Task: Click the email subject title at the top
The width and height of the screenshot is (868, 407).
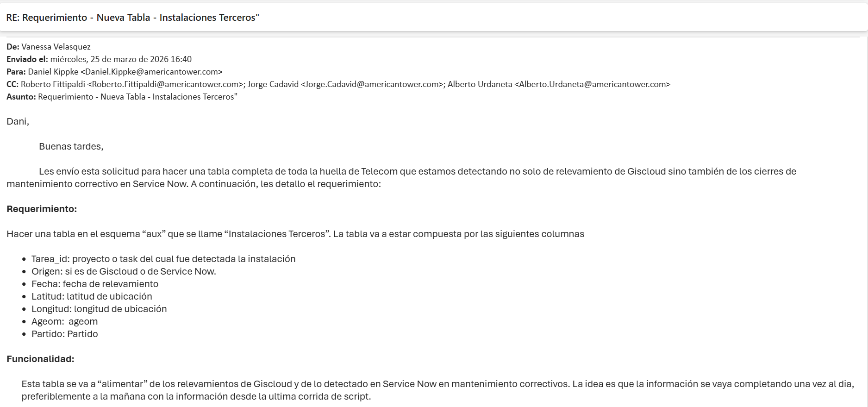Action: 132,18
